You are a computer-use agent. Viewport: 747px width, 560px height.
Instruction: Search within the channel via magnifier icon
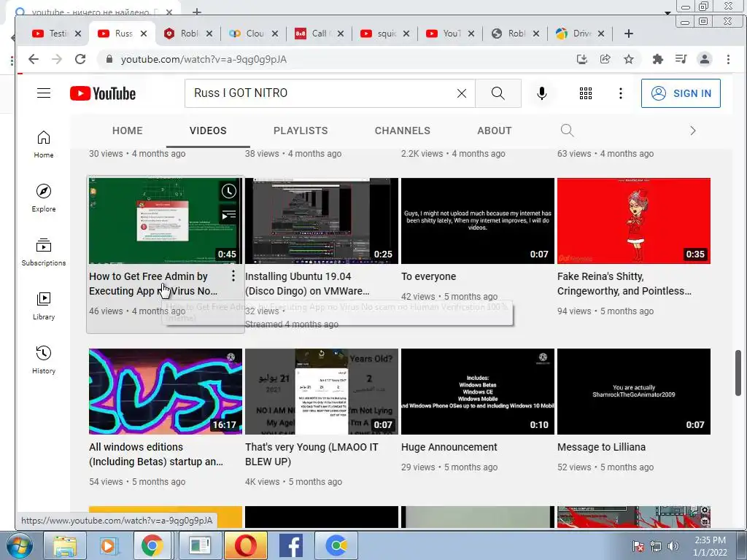(x=567, y=131)
